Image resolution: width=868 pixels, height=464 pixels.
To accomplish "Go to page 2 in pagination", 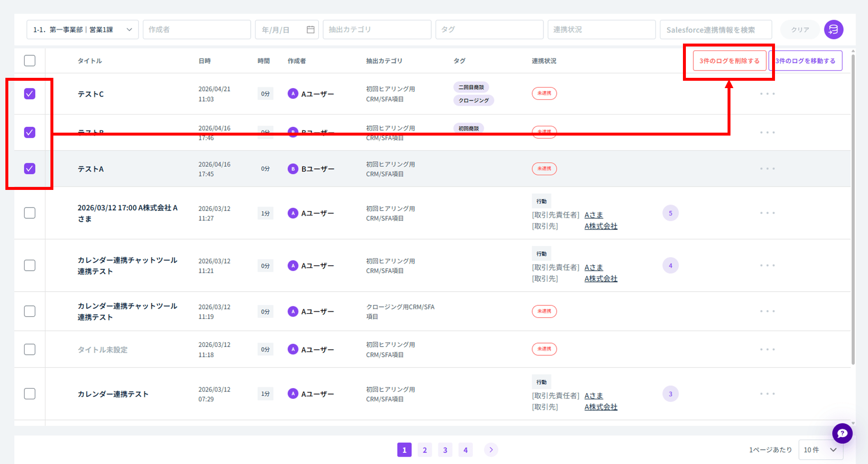I will [424, 450].
